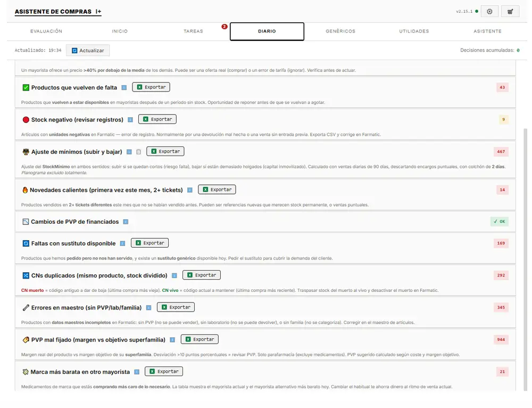Switch to the GENÉRICOS tab
The image size is (532, 408).
(x=340, y=31)
